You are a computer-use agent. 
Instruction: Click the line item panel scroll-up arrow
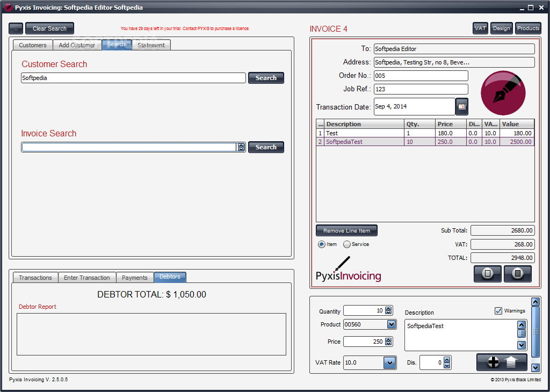[x=535, y=302]
